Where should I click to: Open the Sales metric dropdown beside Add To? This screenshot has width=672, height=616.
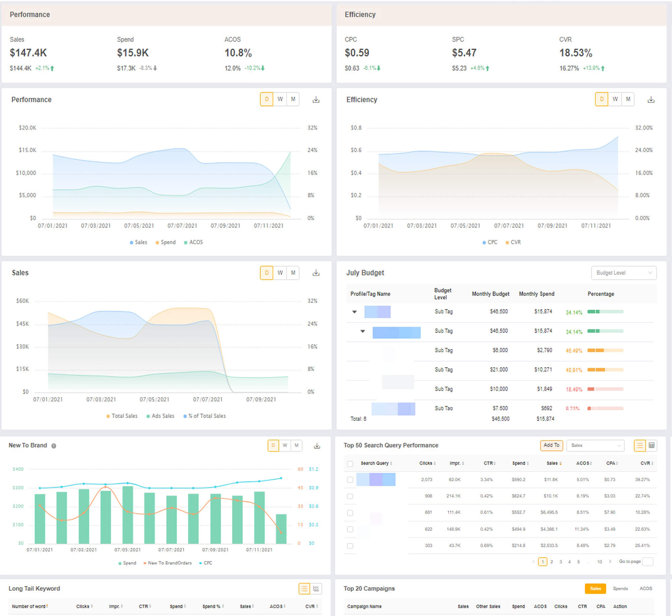[x=595, y=445]
